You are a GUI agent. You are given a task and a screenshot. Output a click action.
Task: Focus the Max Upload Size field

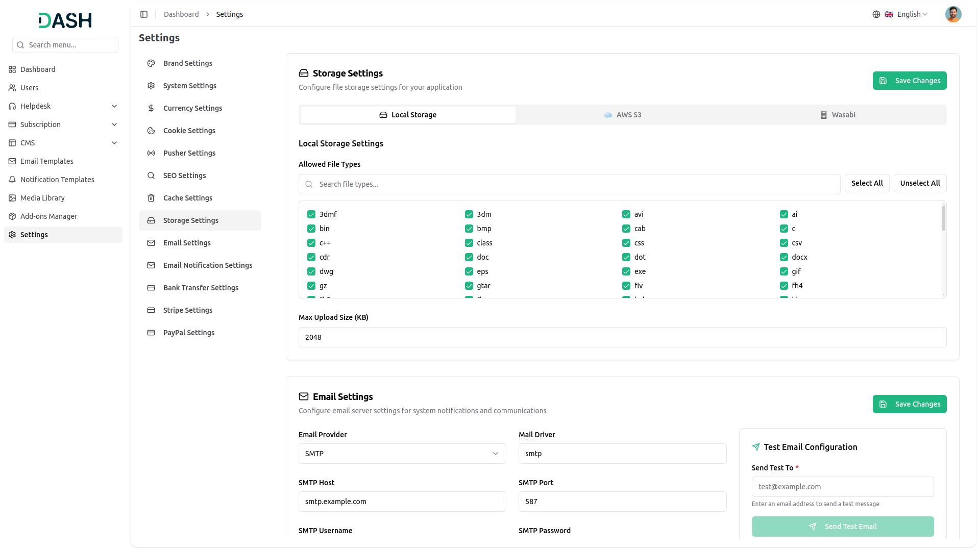click(622, 337)
